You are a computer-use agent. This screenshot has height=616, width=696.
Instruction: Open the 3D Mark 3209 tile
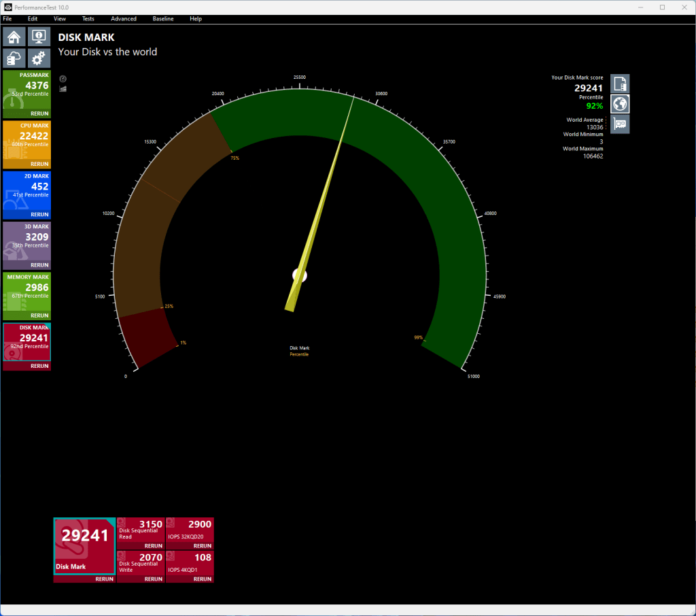pos(27,241)
